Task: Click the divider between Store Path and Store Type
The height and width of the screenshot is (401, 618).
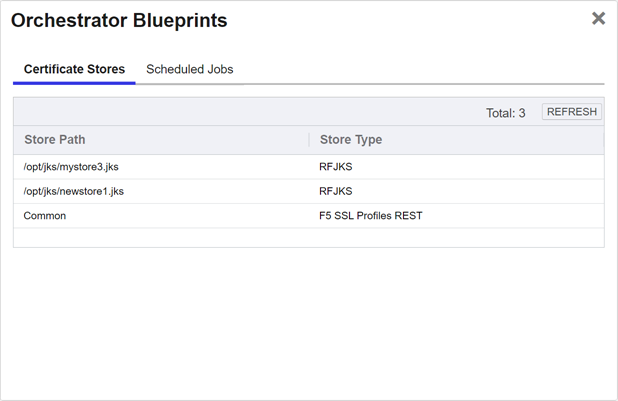Action: click(x=309, y=140)
